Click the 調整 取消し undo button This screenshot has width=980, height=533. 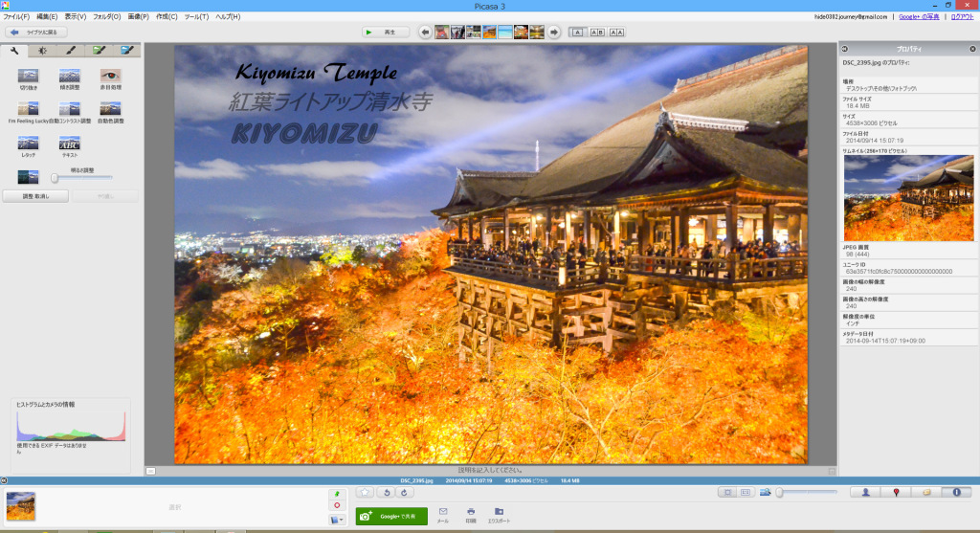pyautogui.click(x=36, y=196)
